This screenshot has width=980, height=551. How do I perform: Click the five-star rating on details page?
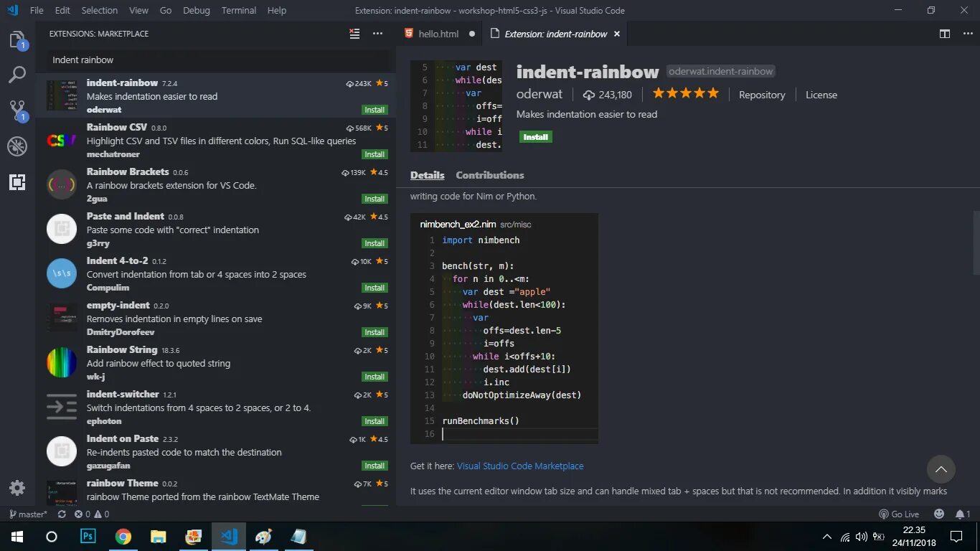pos(685,93)
